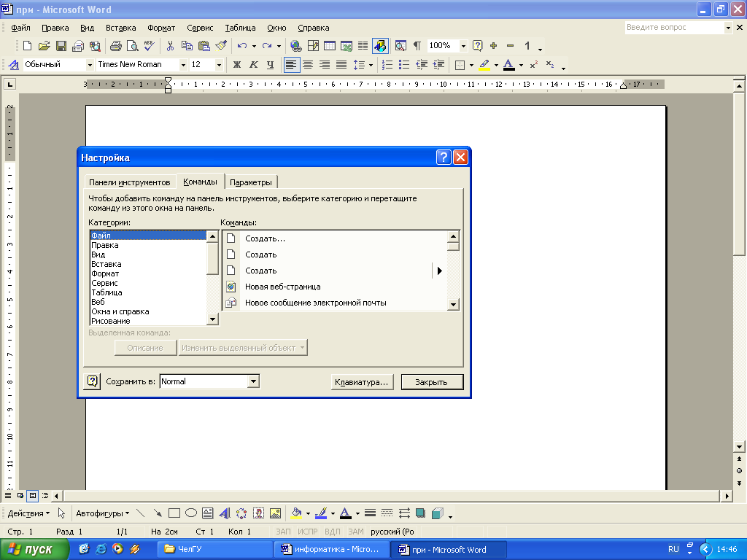
Task: Switch to Print Layout view button
Action: coord(32,496)
